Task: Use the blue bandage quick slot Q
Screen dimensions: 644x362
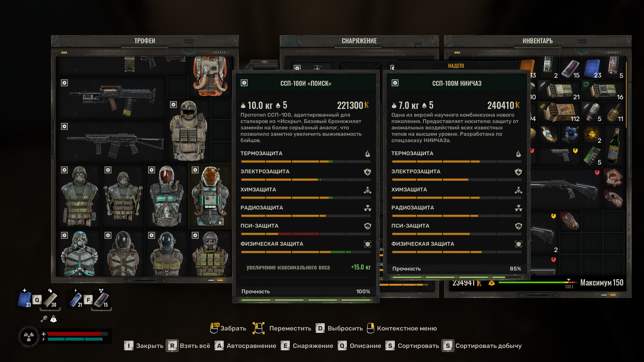Action: [x=25, y=299]
